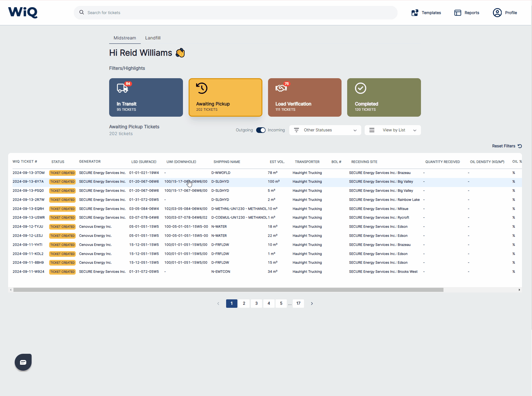Select the Awaiting Pickup filter card

click(x=225, y=97)
